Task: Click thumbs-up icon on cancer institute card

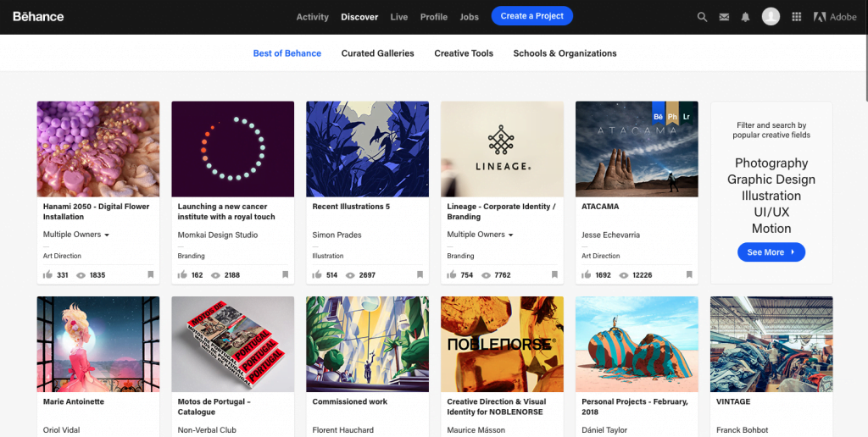Action: [x=182, y=274]
